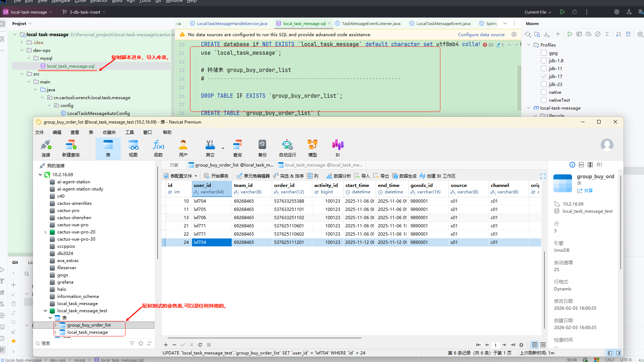Open the Current File run configuration dropdown
644x362 pixels.
538,12
